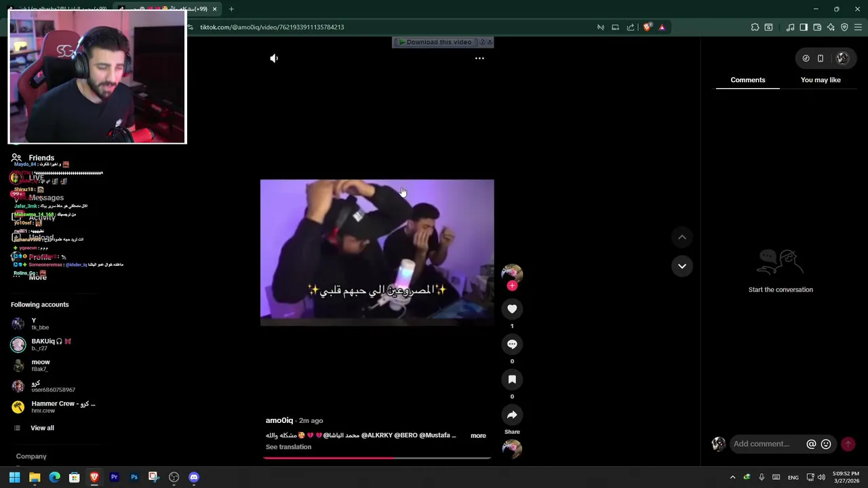Click the address bar TikTok URL

272,27
